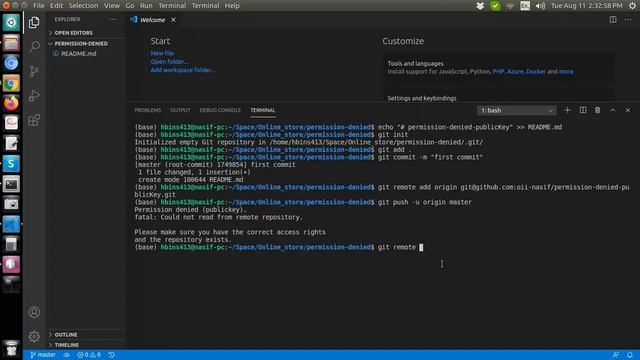The image size is (640, 360).
Task: Close the Welcome tab
Action: point(173,20)
